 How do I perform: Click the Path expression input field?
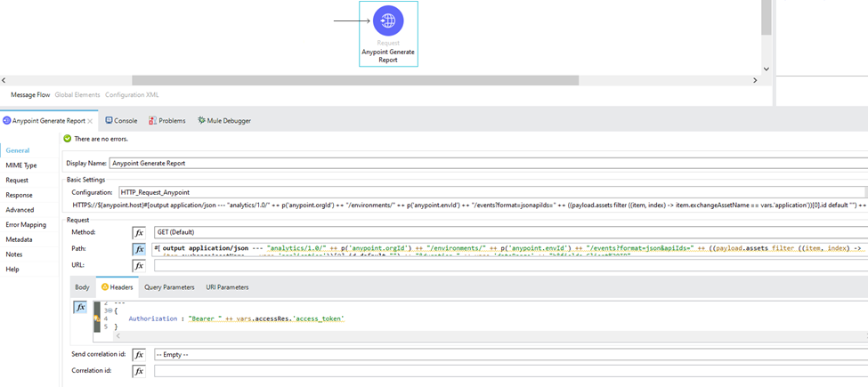509,249
